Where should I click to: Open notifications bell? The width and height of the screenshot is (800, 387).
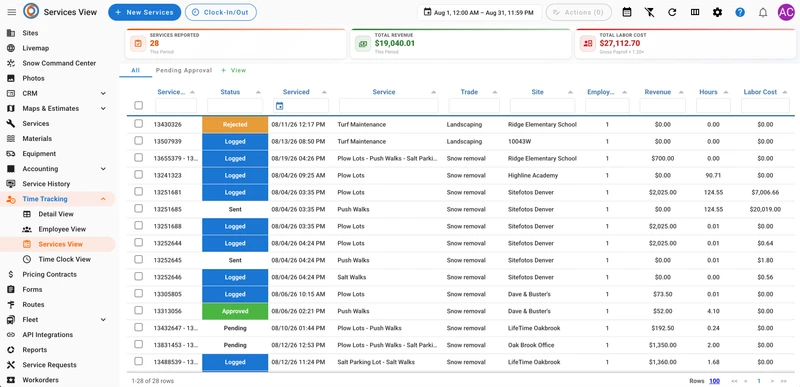(763, 12)
